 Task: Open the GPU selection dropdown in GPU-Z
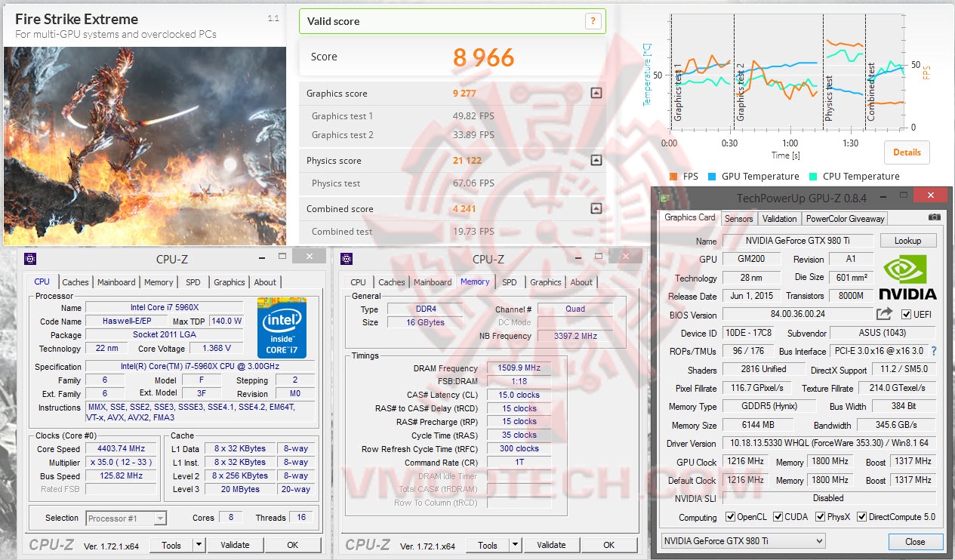[744, 541]
